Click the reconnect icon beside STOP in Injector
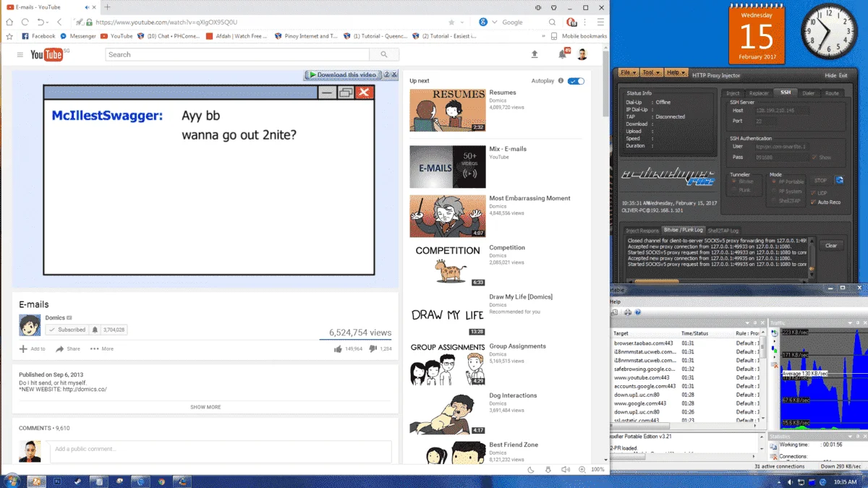Viewport: 868px width, 488px height. pyautogui.click(x=840, y=180)
